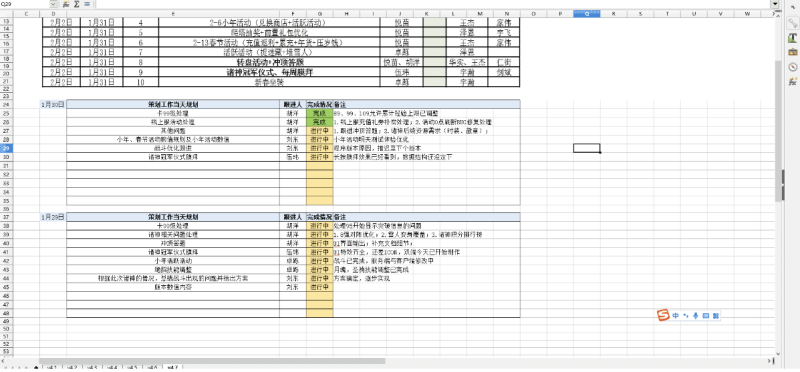Screen dimensions: 800x372
Task: Click the Name Box showing Q29
Action: [x=25, y=4]
